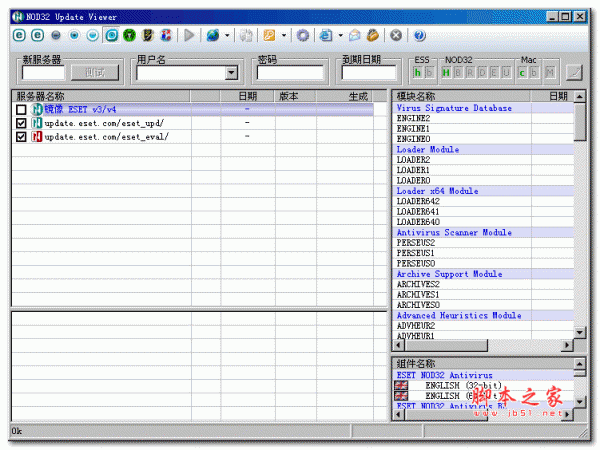
Task: Open the dropdown arrow beside the IE page icon
Action: pos(340,36)
